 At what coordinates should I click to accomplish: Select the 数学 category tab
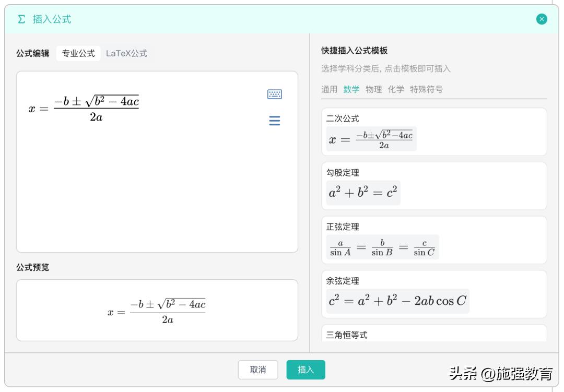coord(351,89)
